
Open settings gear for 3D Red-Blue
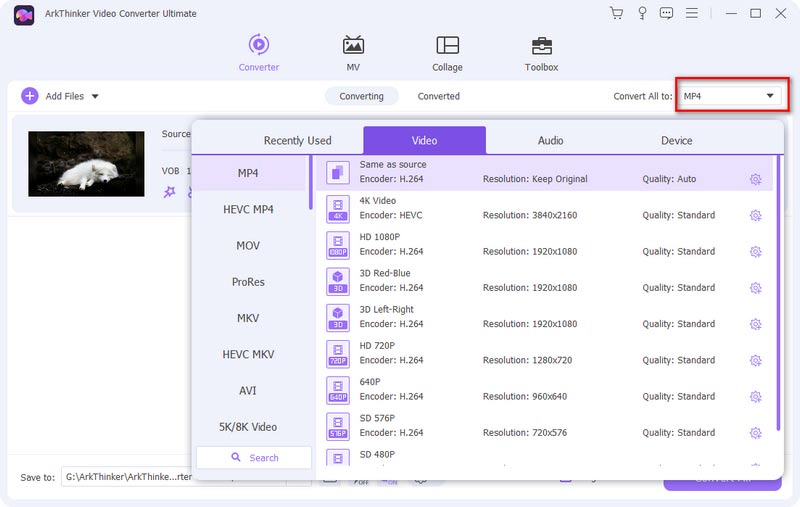coord(756,288)
